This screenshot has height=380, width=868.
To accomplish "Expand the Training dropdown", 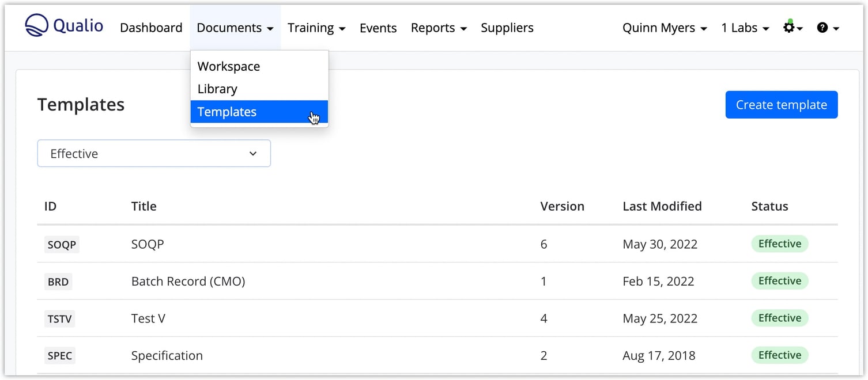I will click(316, 27).
